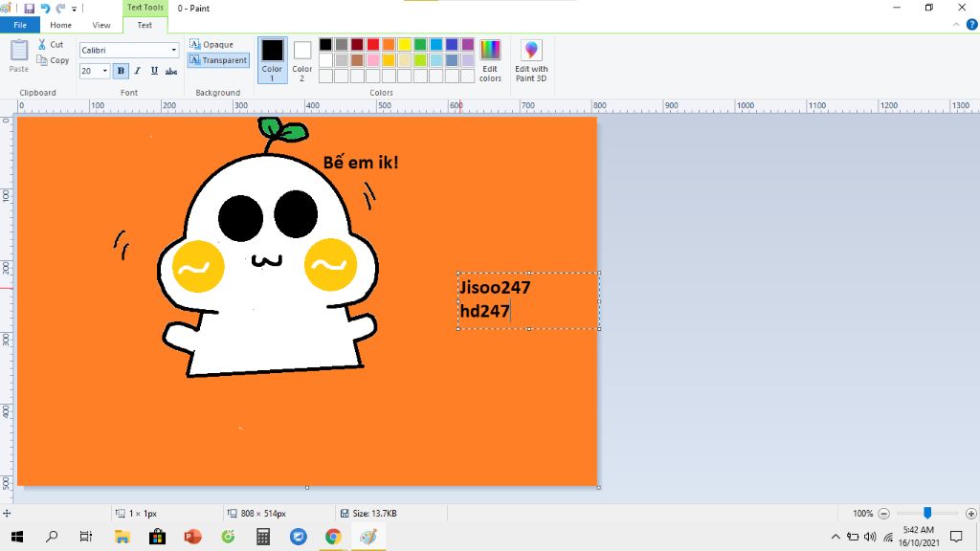
Task: Enable the Opaque background option
Action: pyautogui.click(x=212, y=44)
